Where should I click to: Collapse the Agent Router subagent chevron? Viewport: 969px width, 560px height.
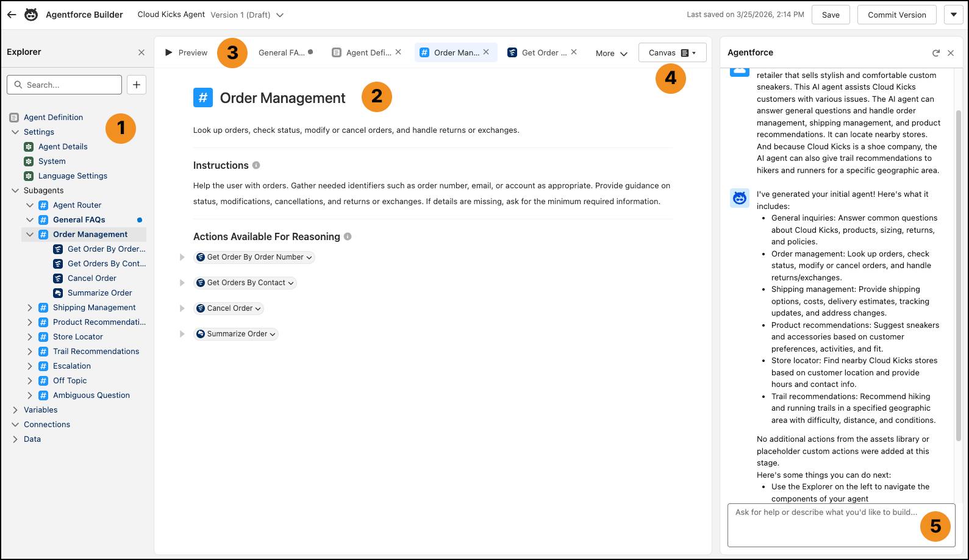click(30, 205)
